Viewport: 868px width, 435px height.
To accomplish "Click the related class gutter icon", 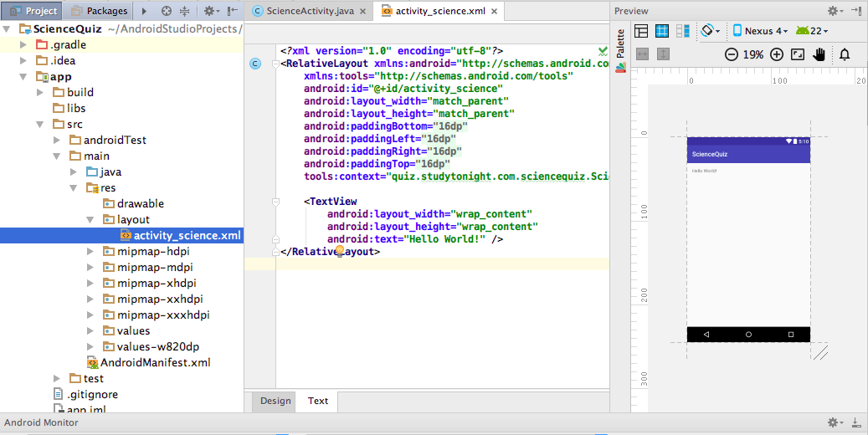I will click(x=255, y=64).
